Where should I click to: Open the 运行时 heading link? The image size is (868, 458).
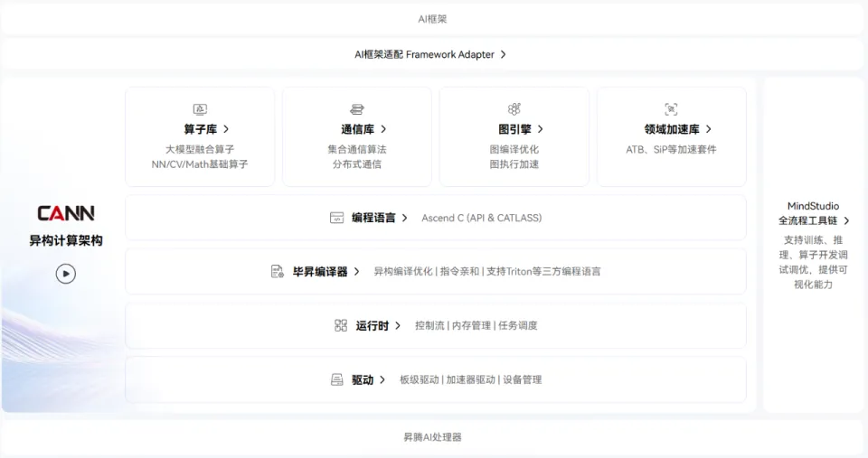pyautogui.click(x=372, y=325)
